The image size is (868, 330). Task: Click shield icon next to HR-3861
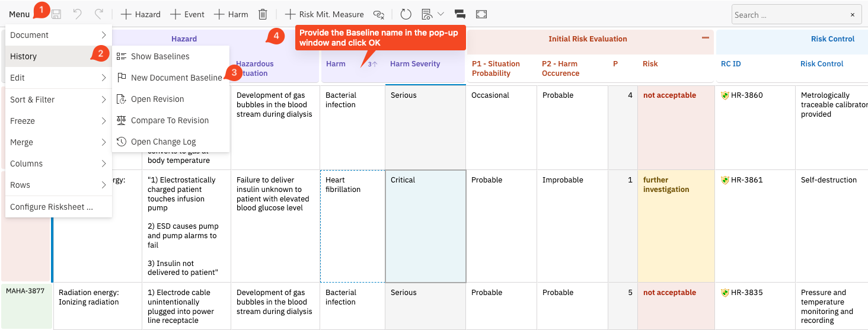(x=725, y=180)
